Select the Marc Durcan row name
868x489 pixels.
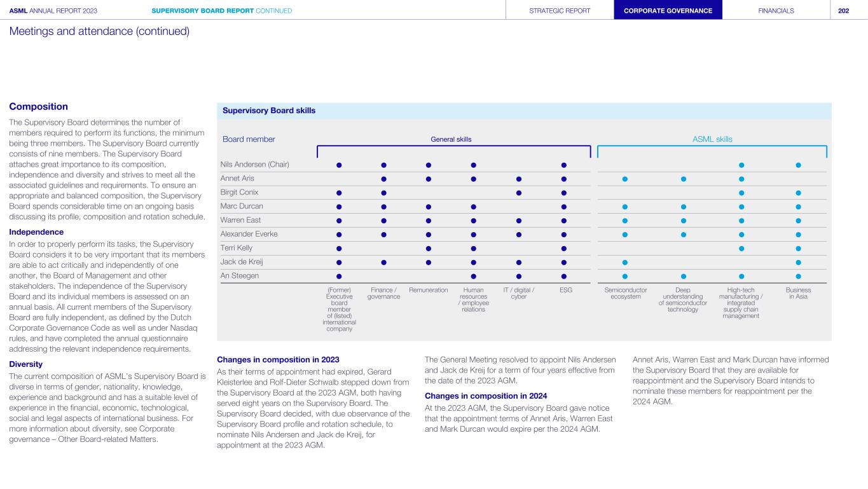[x=242, y=206]
